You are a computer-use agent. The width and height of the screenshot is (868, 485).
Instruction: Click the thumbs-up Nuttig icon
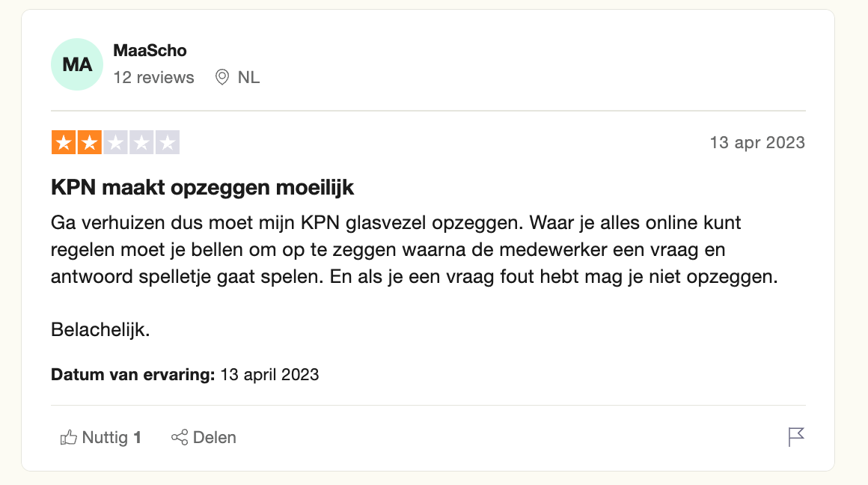click(69, 438)
